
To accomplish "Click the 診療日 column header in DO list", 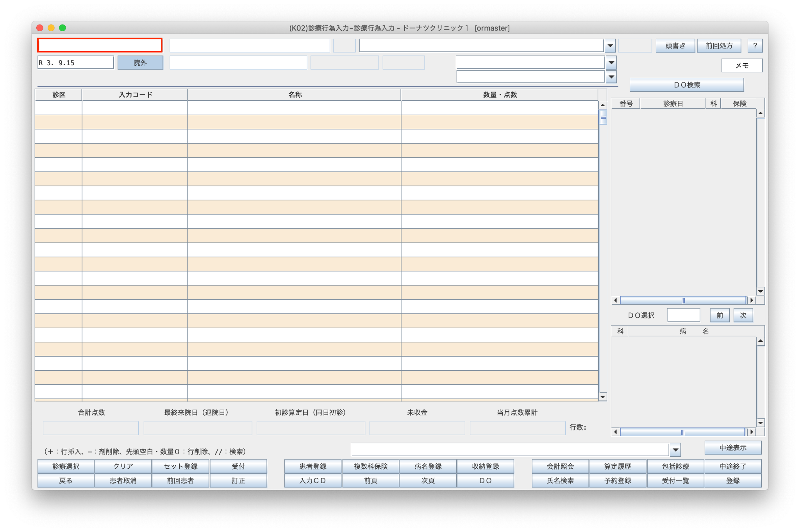I will tap(672, 104).
